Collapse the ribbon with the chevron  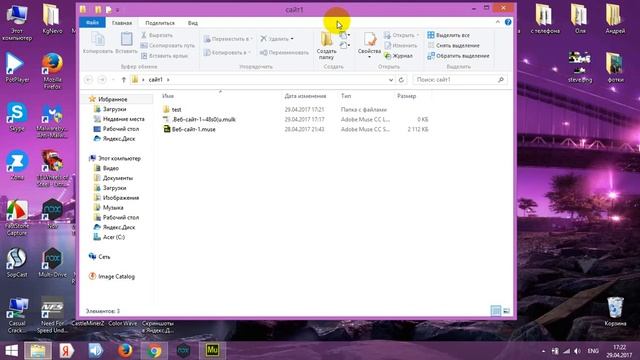coord(498,22)
